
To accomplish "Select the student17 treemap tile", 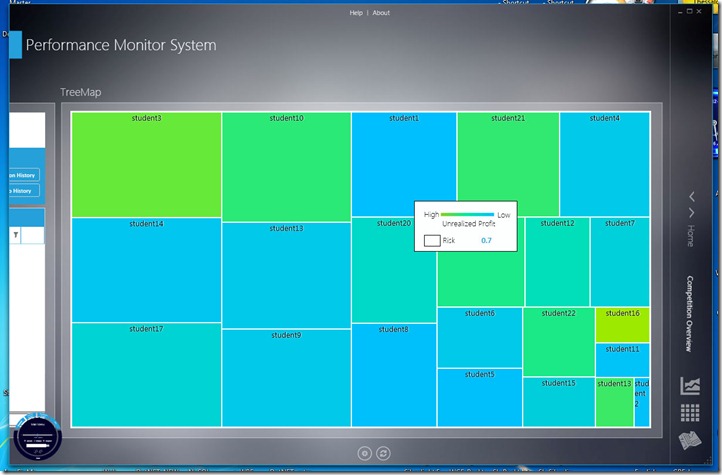I will (146, 375).
